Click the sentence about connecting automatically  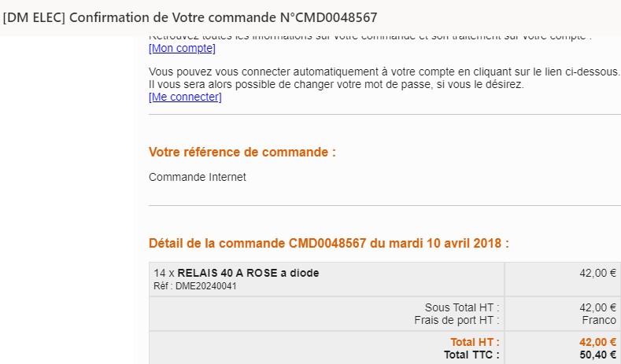[x=384, y=72]
